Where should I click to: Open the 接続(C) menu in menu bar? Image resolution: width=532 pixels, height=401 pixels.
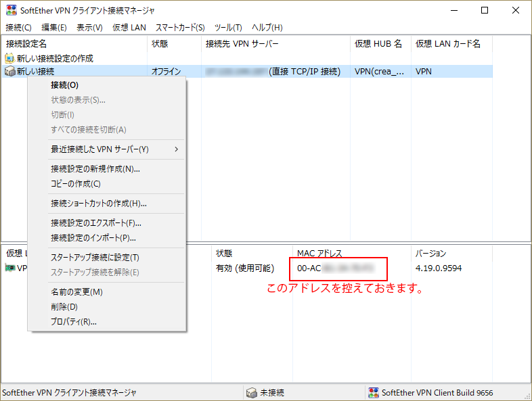click(x=18, y=28)
